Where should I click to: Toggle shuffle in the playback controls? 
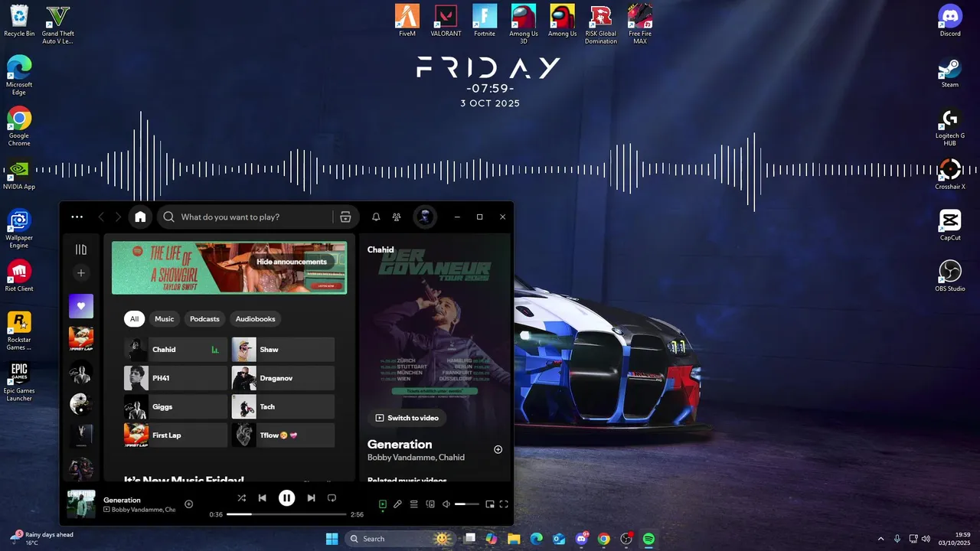coord(241,497)
